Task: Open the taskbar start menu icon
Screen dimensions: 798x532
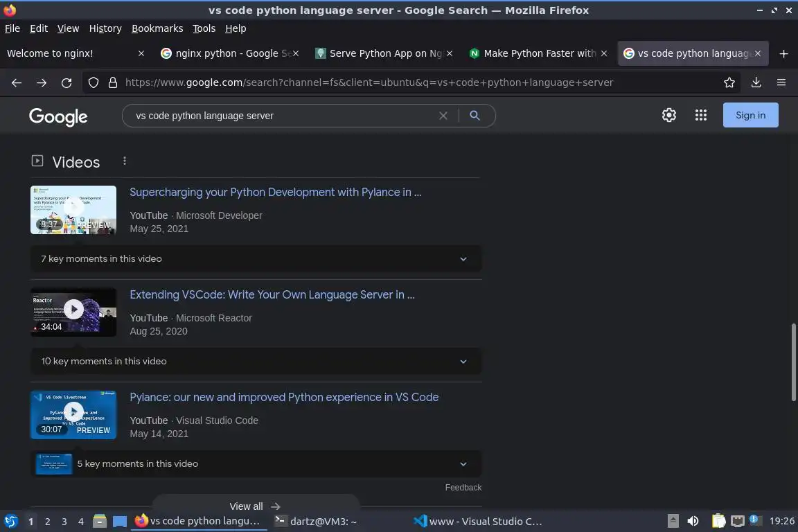Action: (x=10, y=522)
